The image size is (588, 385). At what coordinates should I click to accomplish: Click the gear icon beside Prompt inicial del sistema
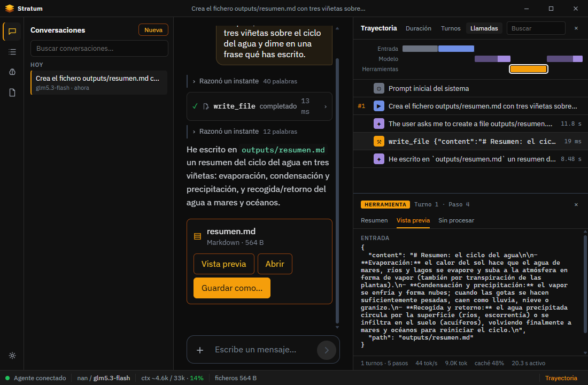point(379,89)
